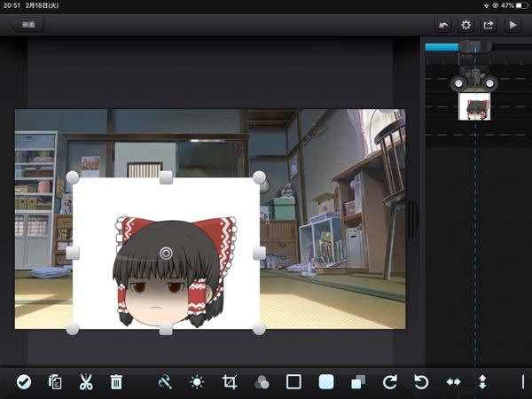Image resolution: width=532 pixels, height=399 pixels.
Task: Open the wrench adjustment tool
Action: 165,382
